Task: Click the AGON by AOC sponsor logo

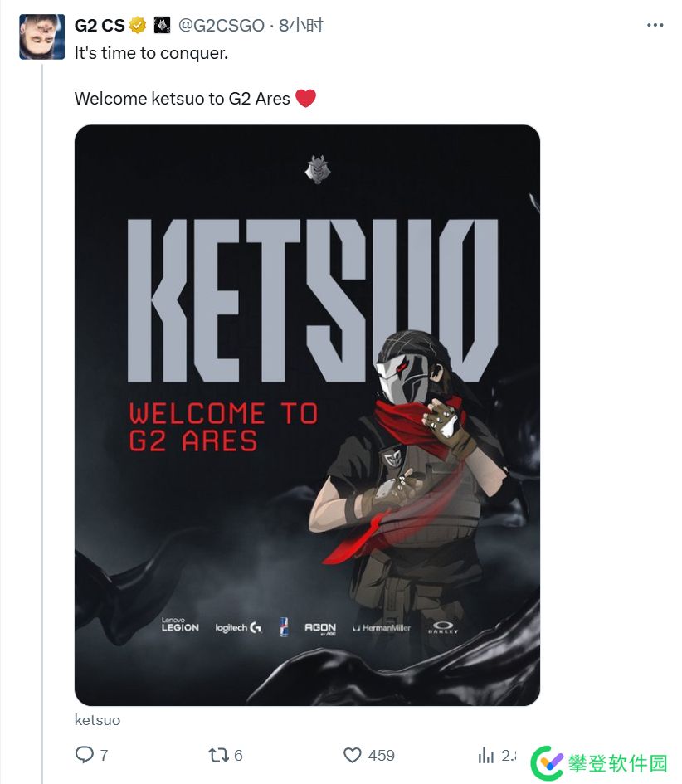Action: click(x=320, y=629)
